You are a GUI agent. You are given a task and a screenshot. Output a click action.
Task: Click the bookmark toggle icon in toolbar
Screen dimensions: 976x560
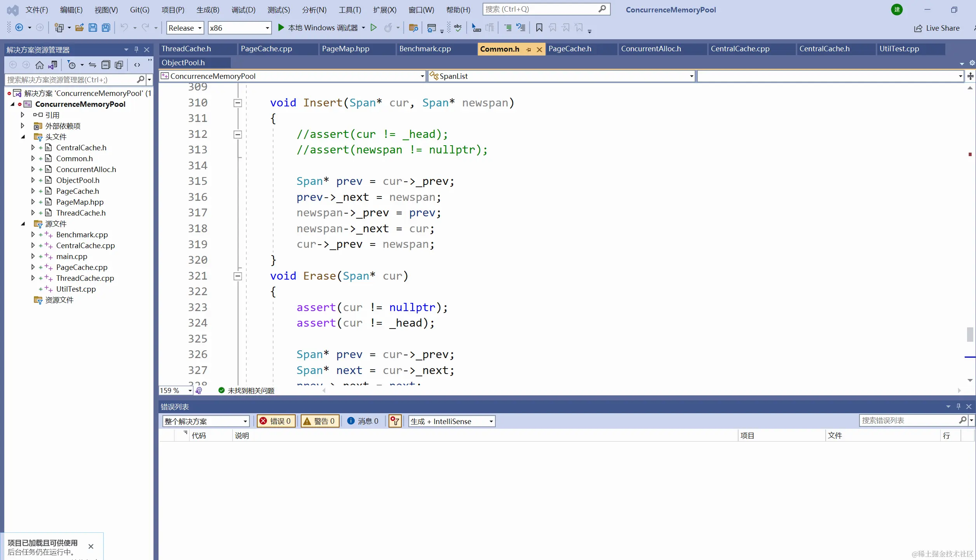pyautogui.click(x=539, y=28)
